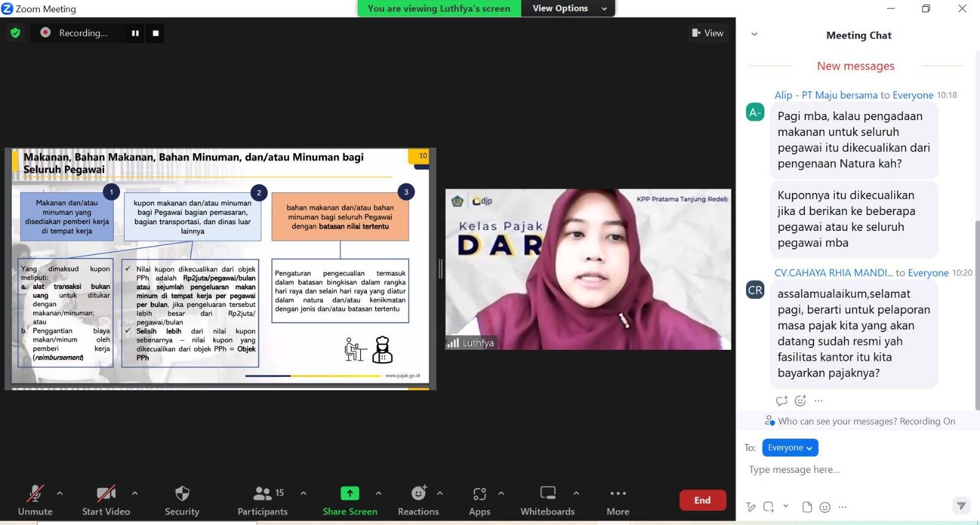
Task: Open the Everyone recipient dropdown
Action: pyautogui.click(x=790, y=448)
